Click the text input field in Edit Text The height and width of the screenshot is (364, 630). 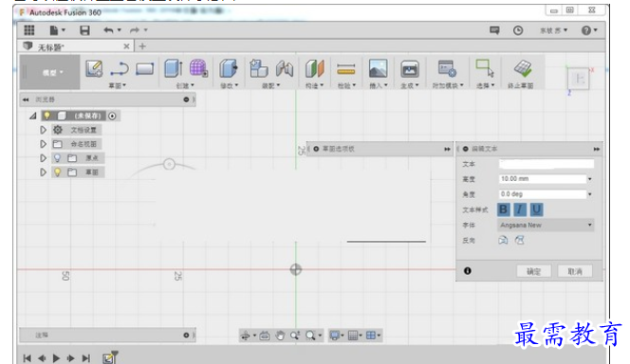click(546, 164)
